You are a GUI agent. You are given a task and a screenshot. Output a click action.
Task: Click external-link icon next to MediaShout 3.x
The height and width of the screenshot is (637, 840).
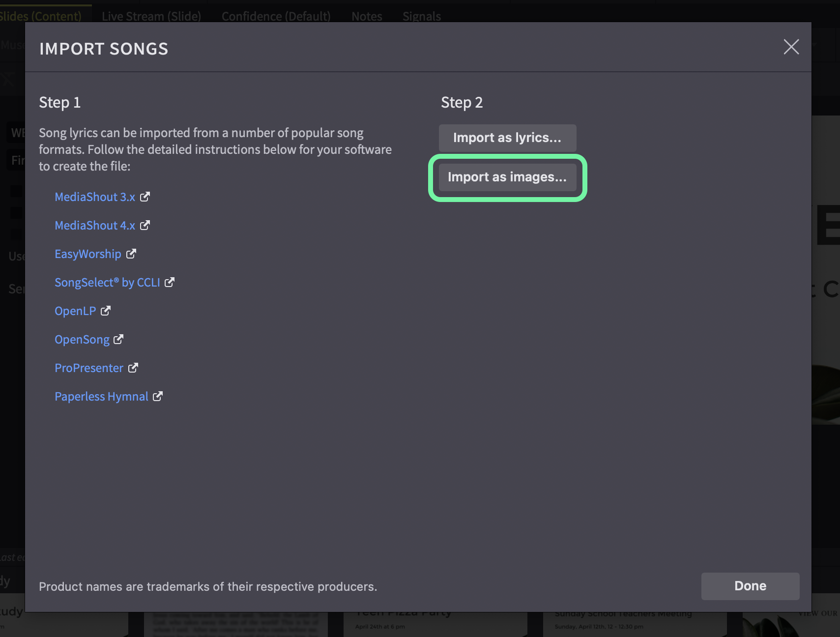[145, 197]
